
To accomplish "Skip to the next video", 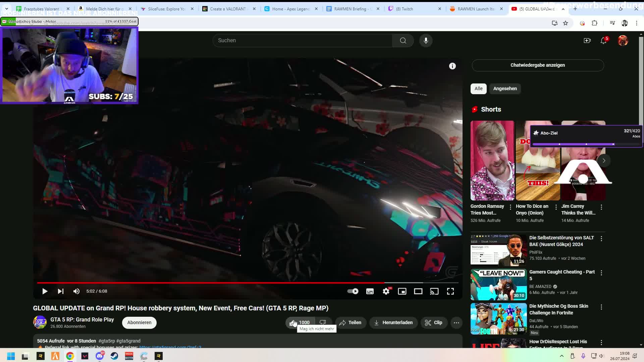I will point(60,291).
